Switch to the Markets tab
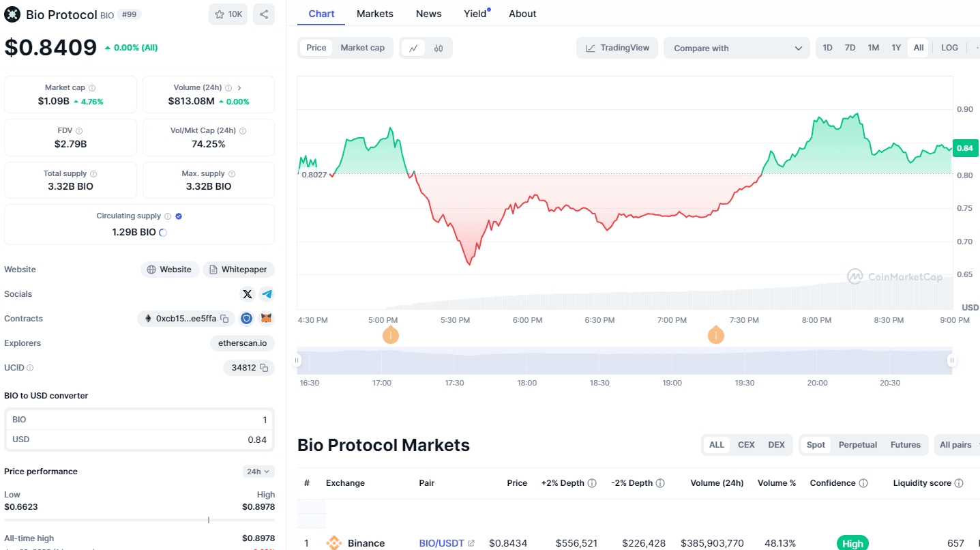This screenshot has height=550, width=980. [x=374, y=14]
